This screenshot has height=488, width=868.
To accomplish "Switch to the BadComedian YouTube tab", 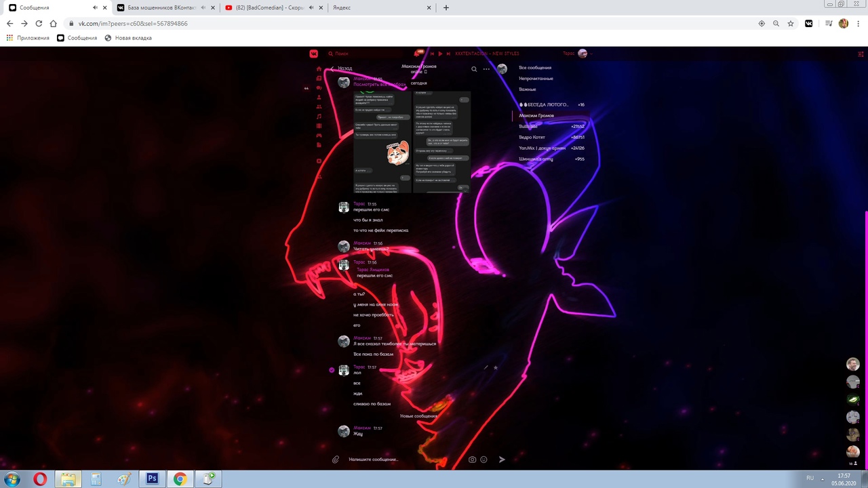I will (x=264, y=7).
